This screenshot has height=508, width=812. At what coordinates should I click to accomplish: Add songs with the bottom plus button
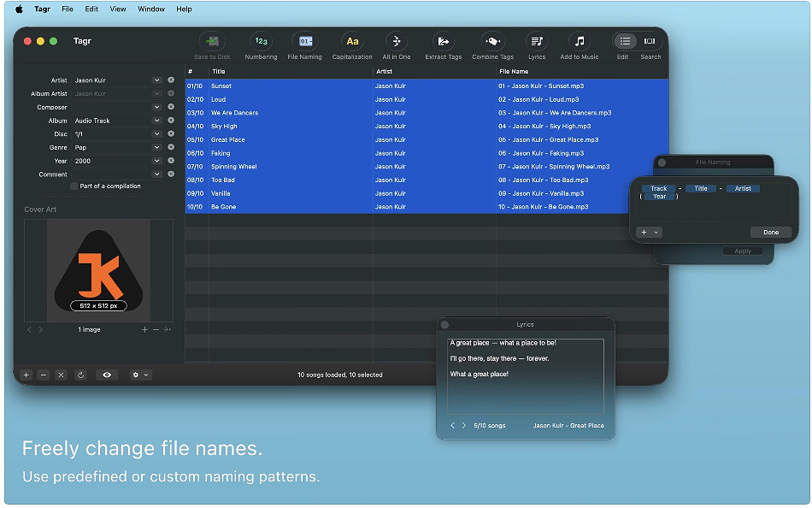tap(26, 375)
